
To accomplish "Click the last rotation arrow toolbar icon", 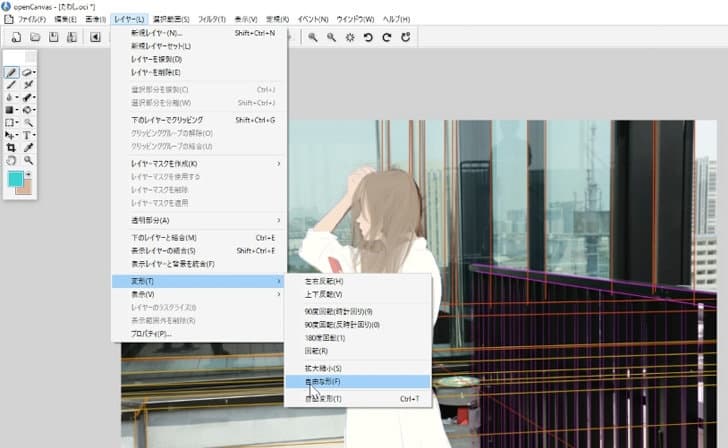I will coord(405,37).
